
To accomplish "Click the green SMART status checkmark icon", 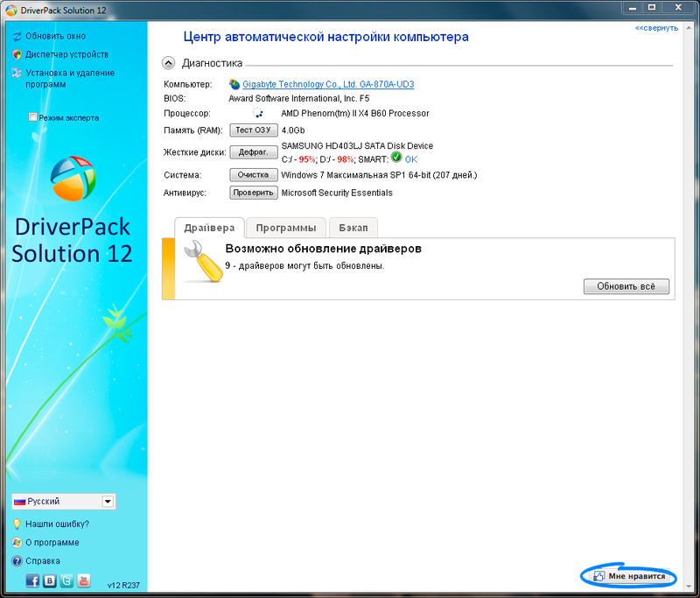I will point(396,157).
